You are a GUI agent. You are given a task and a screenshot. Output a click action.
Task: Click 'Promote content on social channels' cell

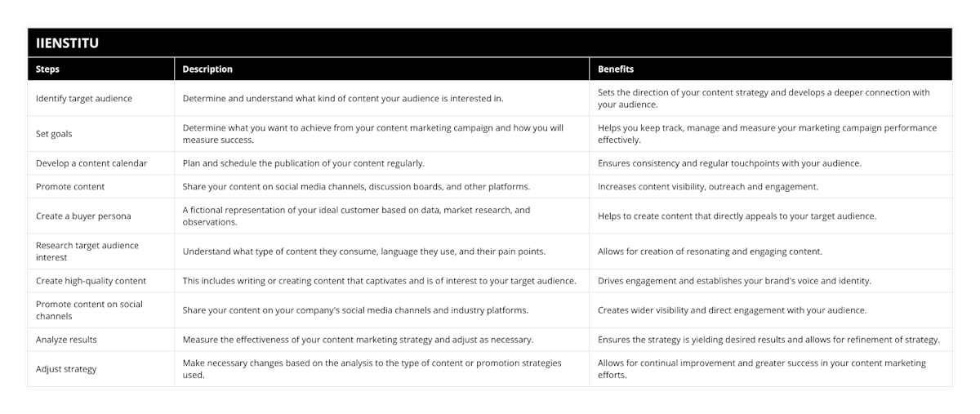click(x=89, y=309)
